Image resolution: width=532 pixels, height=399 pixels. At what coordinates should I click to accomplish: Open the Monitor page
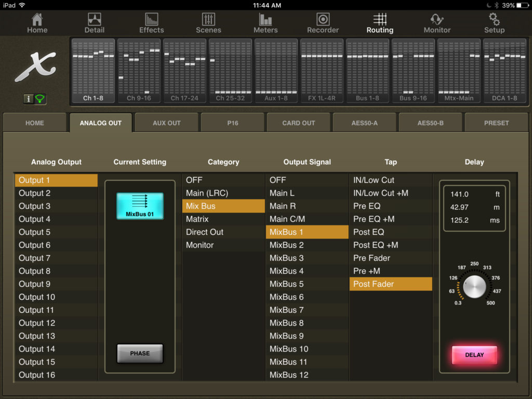click(436, 23)
